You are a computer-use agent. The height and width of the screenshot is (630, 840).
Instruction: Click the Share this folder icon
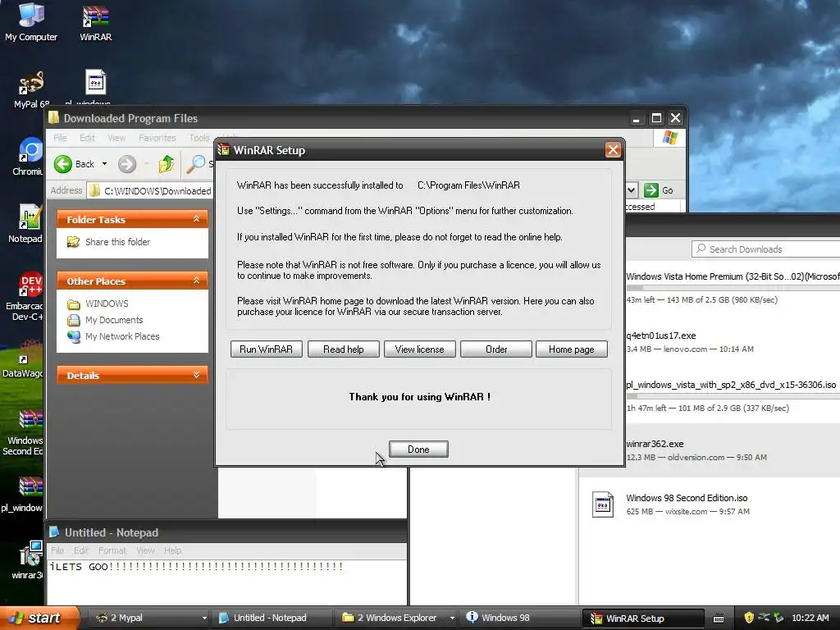(x=73, y=242)
